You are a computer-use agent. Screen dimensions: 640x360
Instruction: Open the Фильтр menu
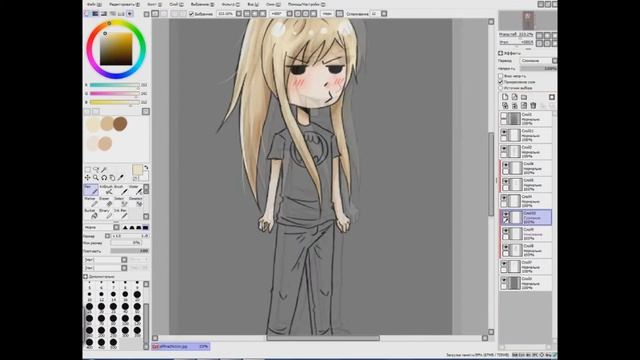coord(230,4)
